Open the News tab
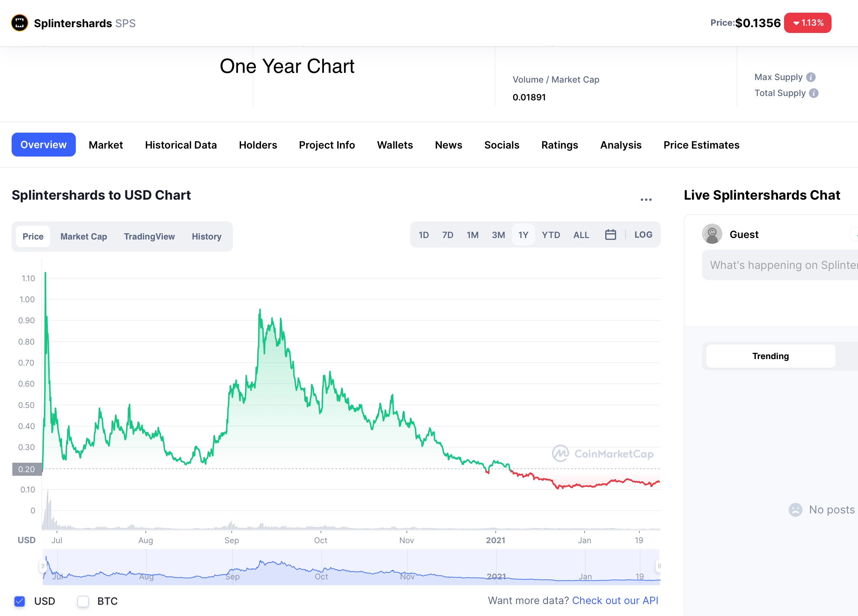The height and width of the screenshot is (616, 858). point(449,145)
